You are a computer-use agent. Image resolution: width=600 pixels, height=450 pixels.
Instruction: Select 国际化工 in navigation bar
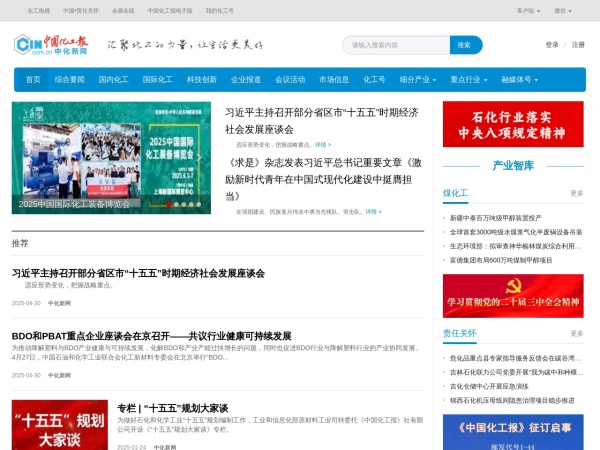coord(158,80)
